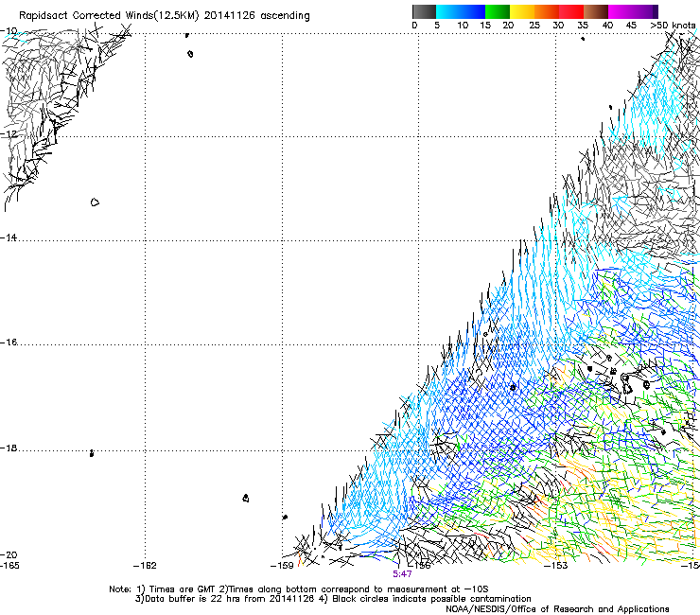Click the purple '5:47' time label
The image size is (700, 615).
pos(402,574)
